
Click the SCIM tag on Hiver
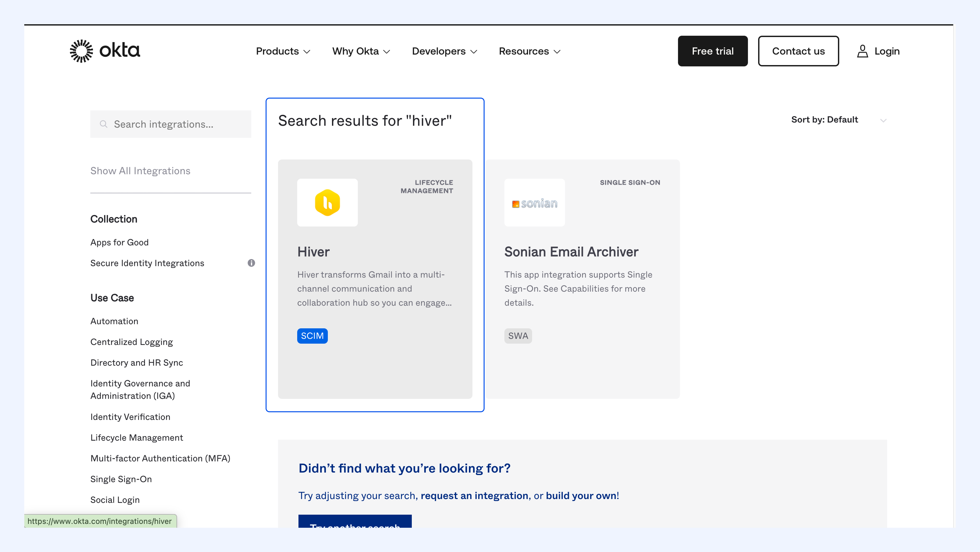tap(312, 336)
